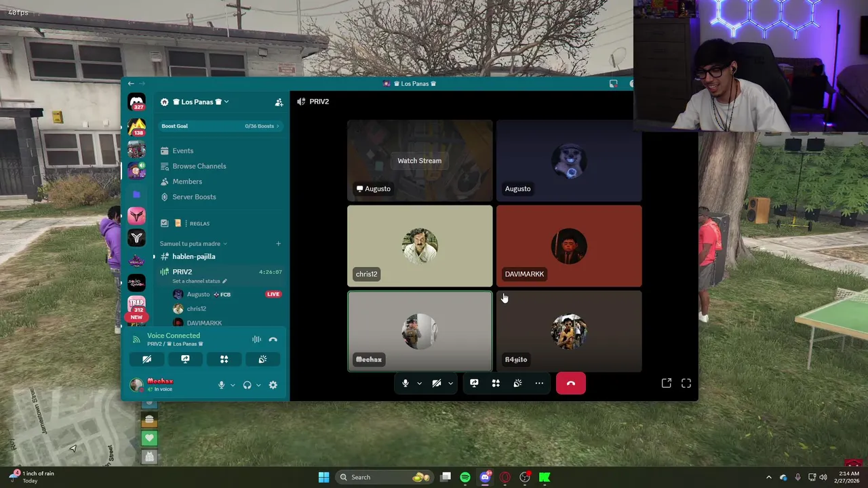
Task: Select DAVIMARKK video tile
Action: pyautogui.click(x=569, y=246)
